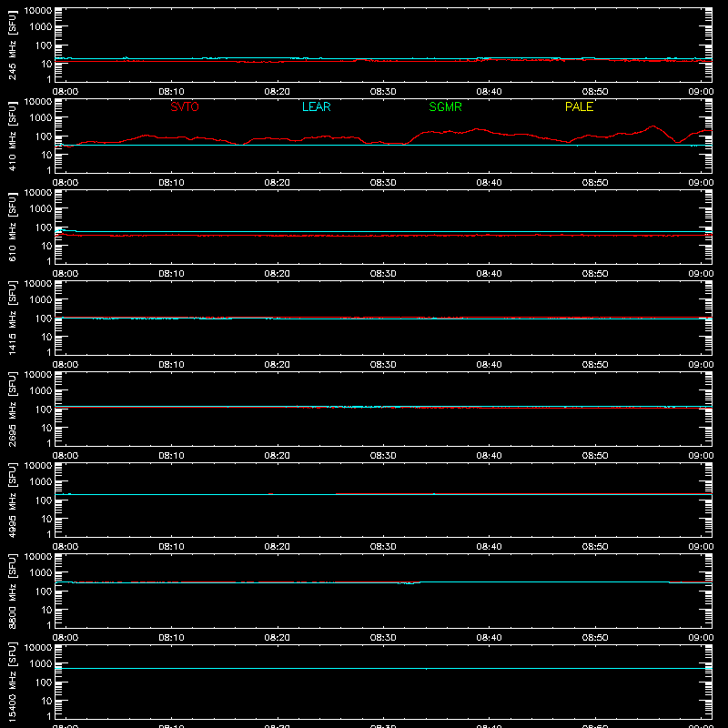The image size is (728, 728).
Task: Select the 4995 MHz [SFU] axis title
Action: 12,500
